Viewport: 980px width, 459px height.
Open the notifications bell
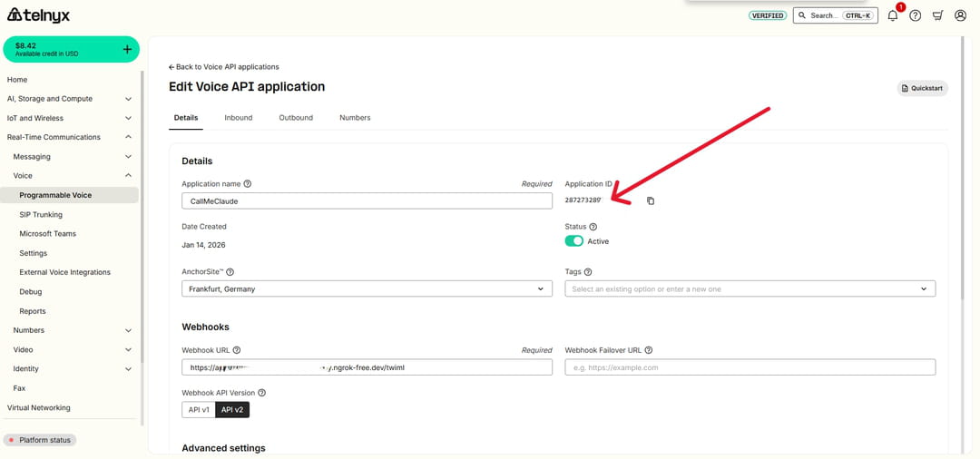coord(893,15)
